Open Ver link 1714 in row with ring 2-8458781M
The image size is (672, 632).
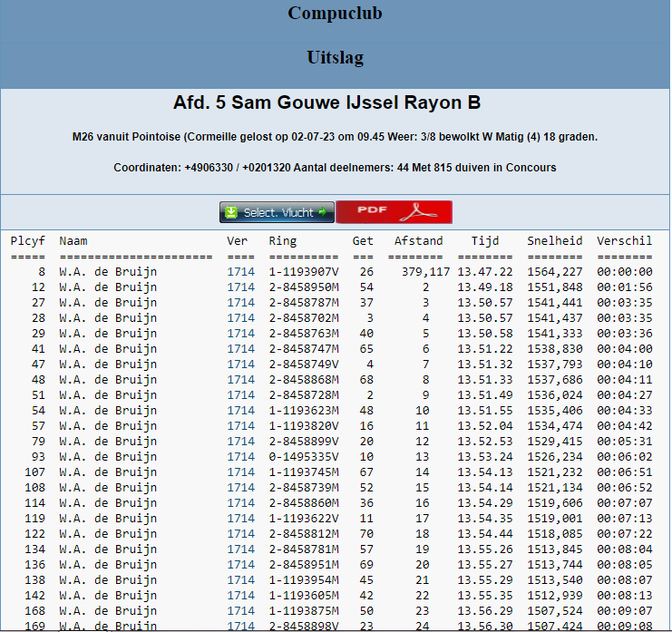point(240,549)
